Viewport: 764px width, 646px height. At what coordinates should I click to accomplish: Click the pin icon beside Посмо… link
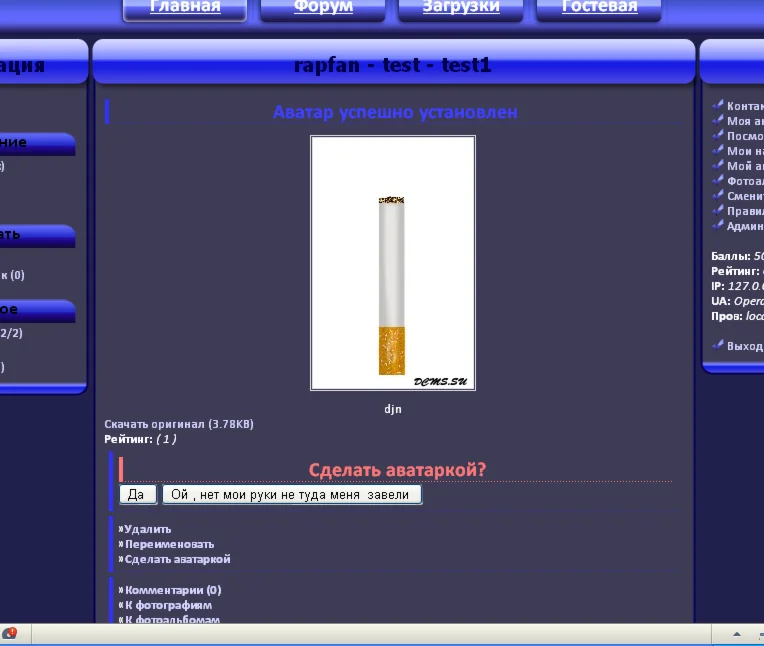pyautogui.click(x=718, y=135)
